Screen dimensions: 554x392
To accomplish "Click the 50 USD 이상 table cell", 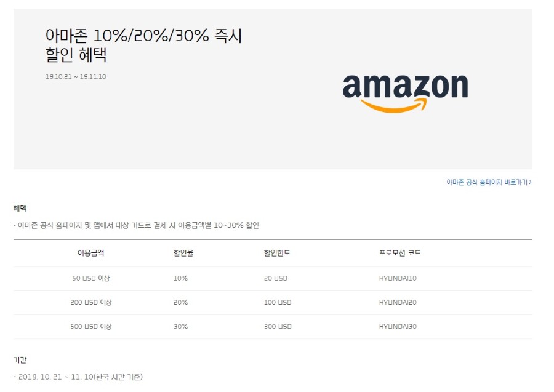I will coord(90,278).
